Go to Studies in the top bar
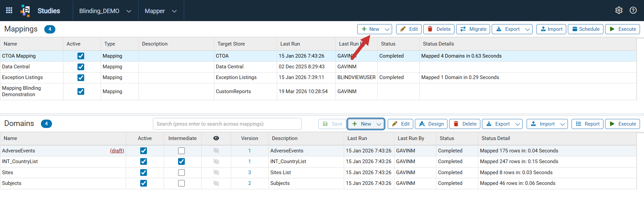This screenshot has height=203, width=644. pos(49,11)
